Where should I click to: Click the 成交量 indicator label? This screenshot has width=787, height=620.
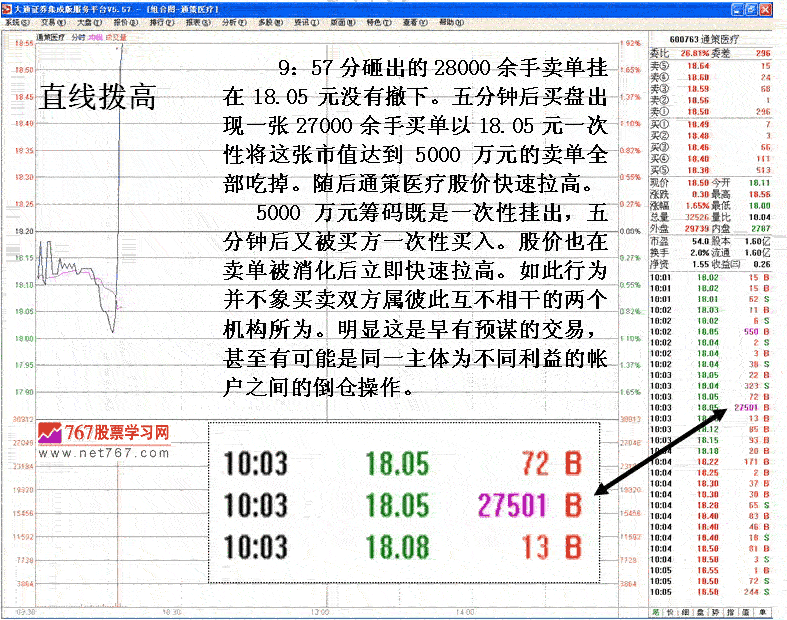[x=117, y=37]
